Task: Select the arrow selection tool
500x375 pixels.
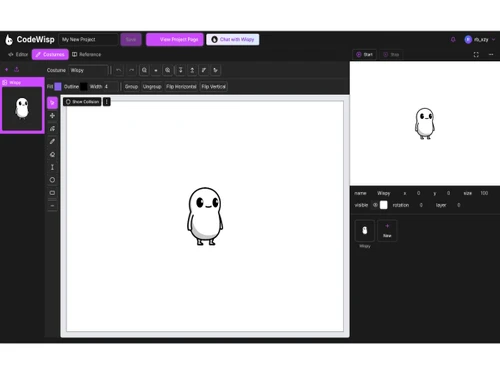Action: (x=52, y=103)
